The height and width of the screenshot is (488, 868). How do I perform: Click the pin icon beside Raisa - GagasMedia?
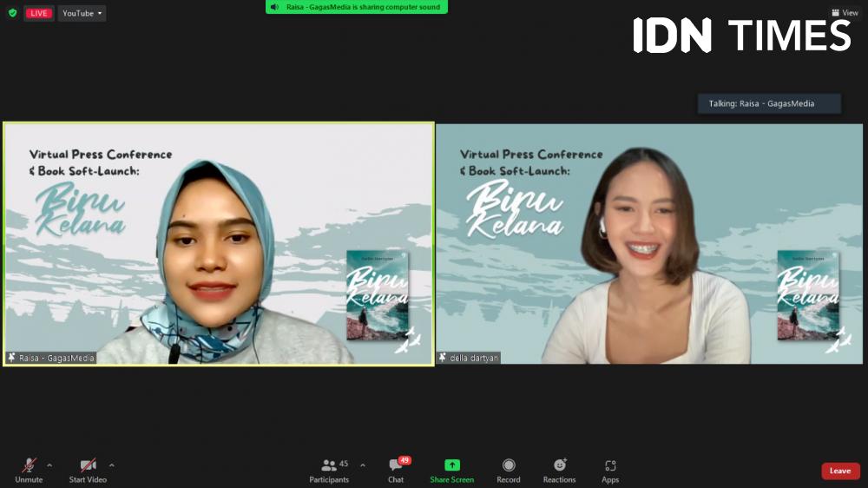click(x=11, y=358)
